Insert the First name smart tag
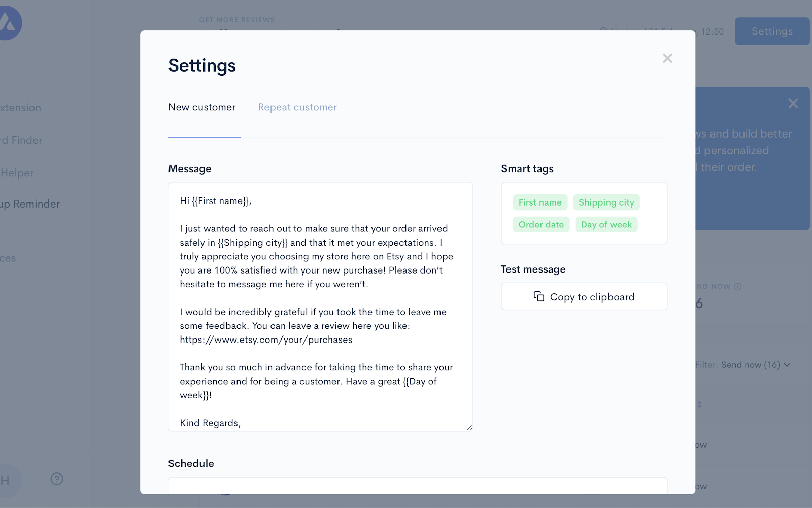Image resolution: width=812 pixels, height=508 pixels. click(540, 202)
